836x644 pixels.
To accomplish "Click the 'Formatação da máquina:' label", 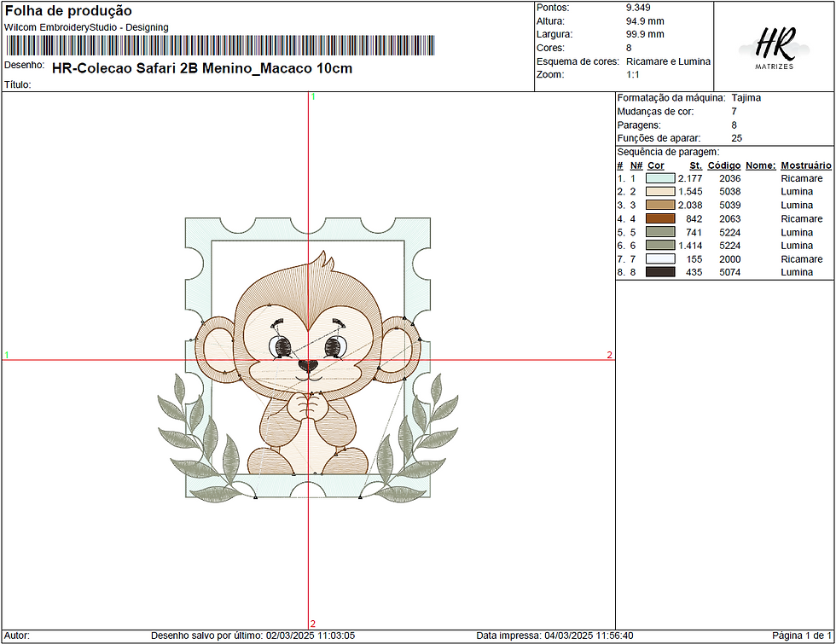I will point(671,97).
